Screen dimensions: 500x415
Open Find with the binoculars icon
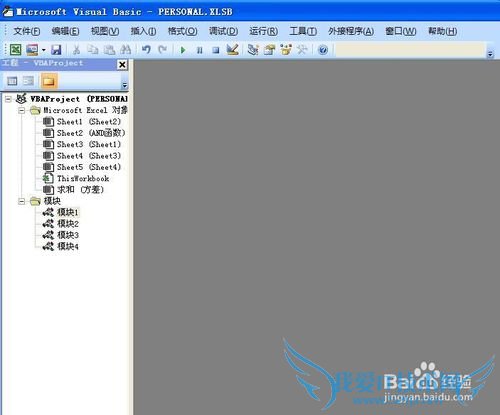click(x=125, y=50)
